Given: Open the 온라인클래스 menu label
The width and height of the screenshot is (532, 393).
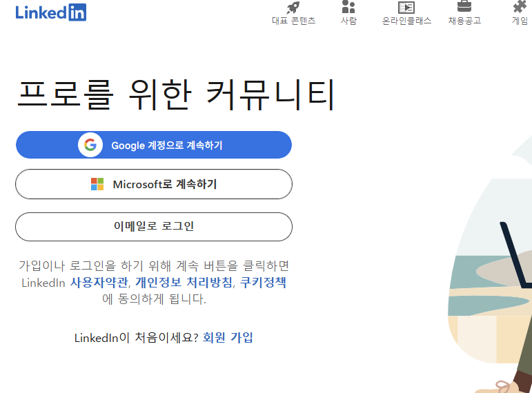Looking at the screenshot, I should click(406, 21).
